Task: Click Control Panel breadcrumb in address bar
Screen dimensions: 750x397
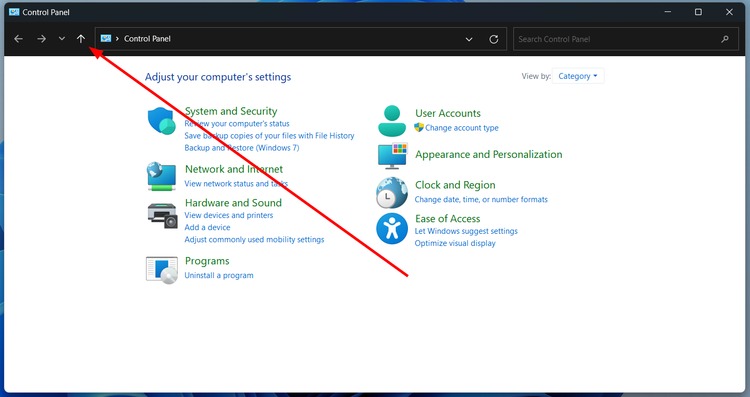Action: pos(147,39)
